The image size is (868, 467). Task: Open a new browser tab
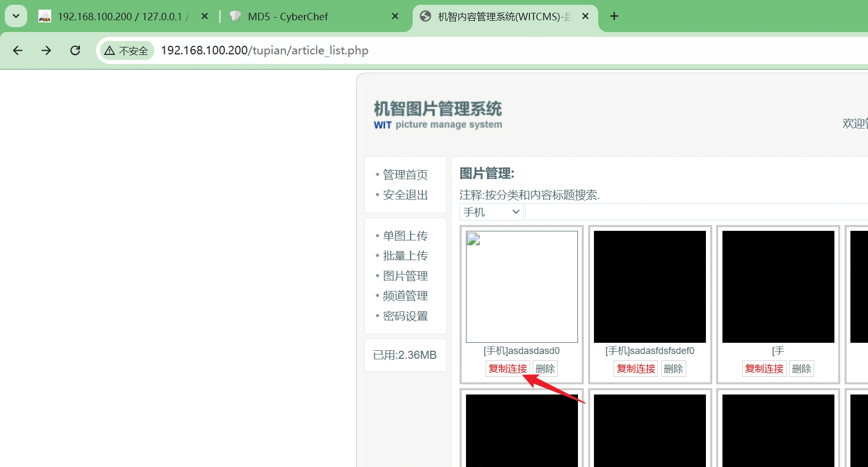pyautogui.click(x=614, y=16)
